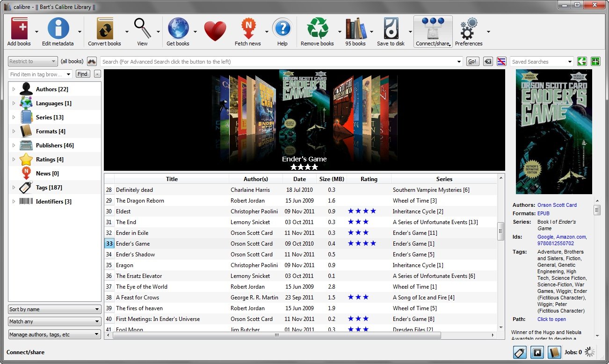
Task: Select Authors [22] category icon
Action: pyautogui.click(x=26, y=89)
